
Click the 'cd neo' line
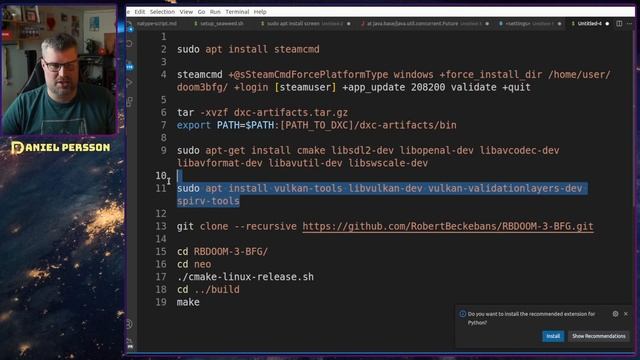pyautogui.click(x=194, y=264)
